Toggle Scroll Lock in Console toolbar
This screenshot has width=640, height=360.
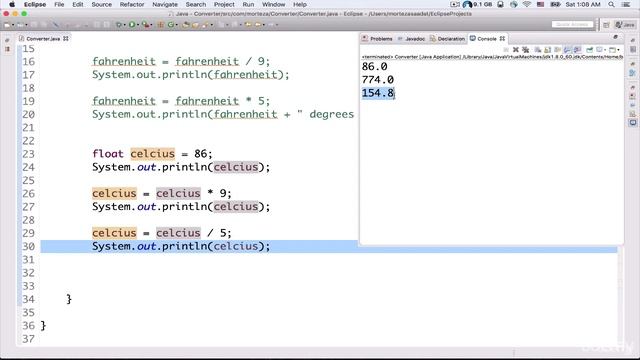click(547, 50)
